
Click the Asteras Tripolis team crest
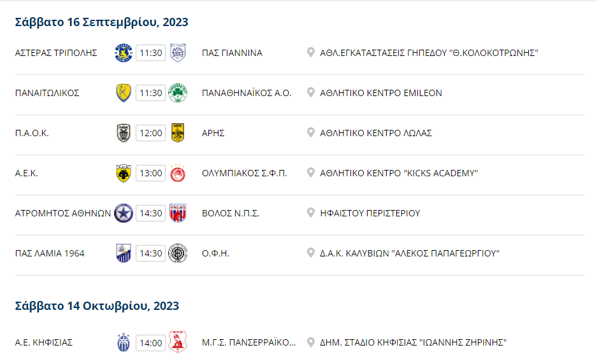(x=124, y=53)
